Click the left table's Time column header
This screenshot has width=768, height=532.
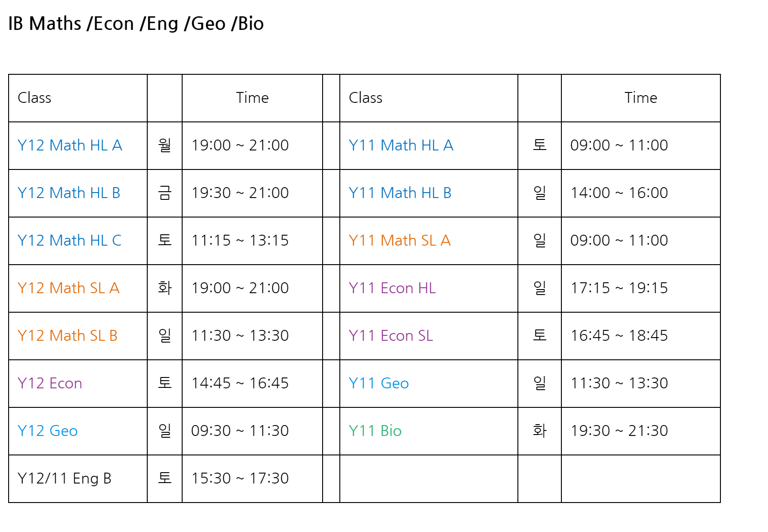(x=252, y=98)
